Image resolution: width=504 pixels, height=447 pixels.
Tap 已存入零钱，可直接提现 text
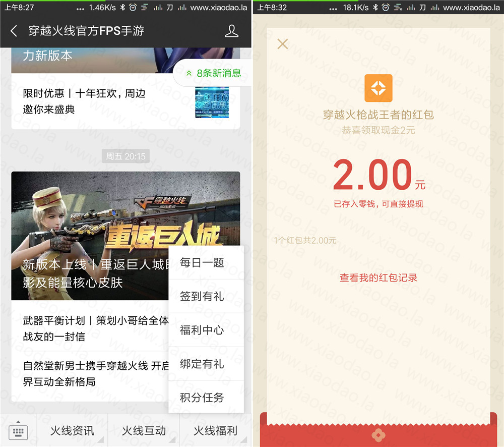coord(379,204)
